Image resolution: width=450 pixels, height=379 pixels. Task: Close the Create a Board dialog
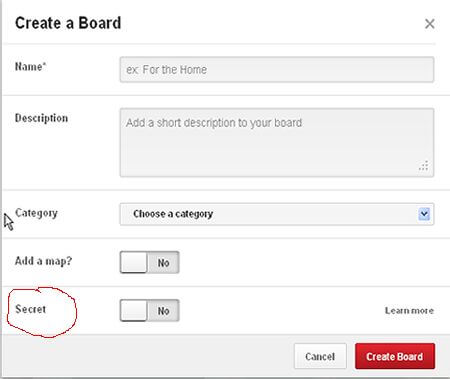[430, 24]
